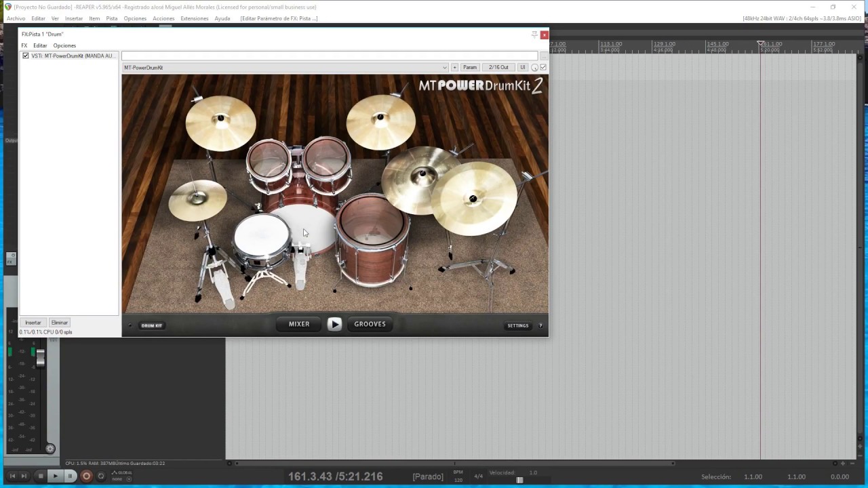This screenshot has width=868, height=488.
Task: Click the edit cursor marker on timeline ruler
Action: [760, 44]
